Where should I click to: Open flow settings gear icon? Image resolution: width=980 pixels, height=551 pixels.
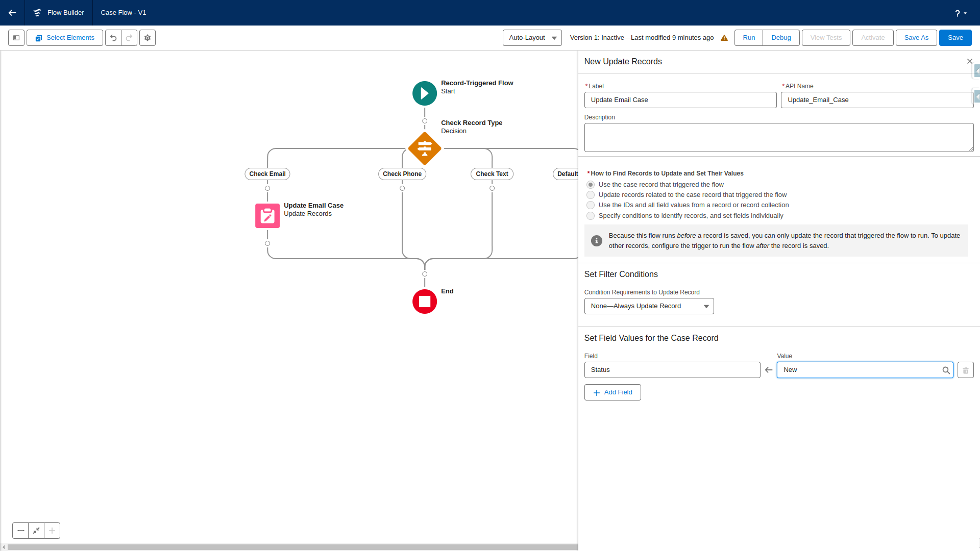coord(148,38)
